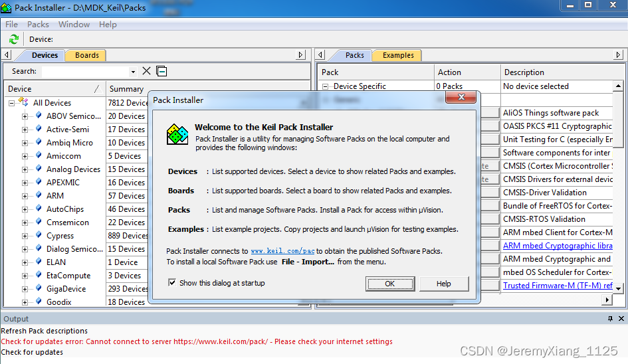The height and width of the screenshot is (364, 628).
Task: Click the Dialog Semiconductor vendor icon
Action: (x=39, y=248)
